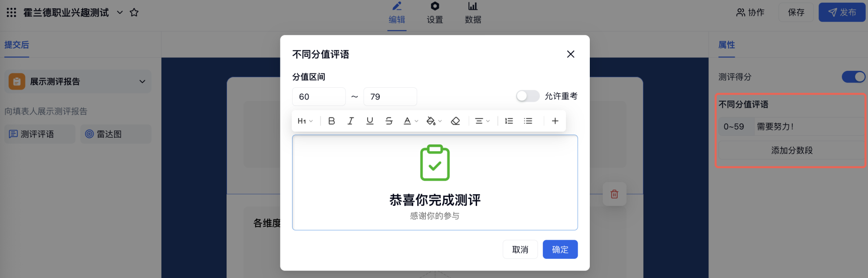Click the score range minimum field 60
This screenshot has height=278, width=868.
(319, 97)
